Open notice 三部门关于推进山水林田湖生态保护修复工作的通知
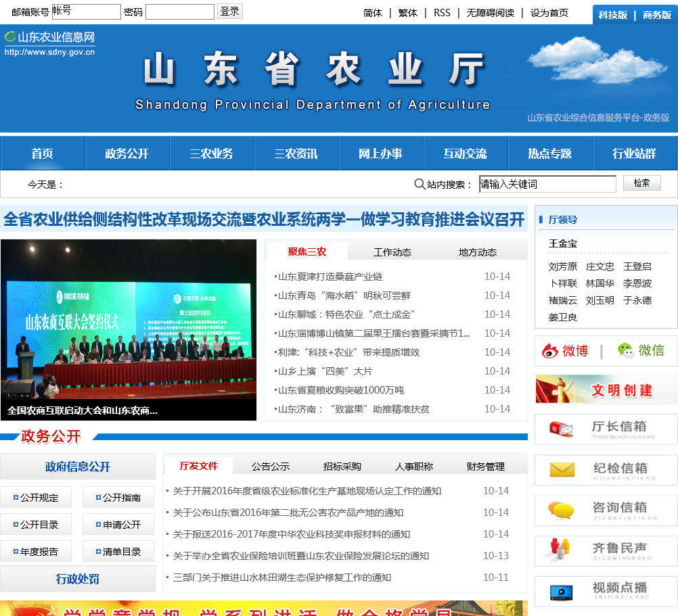Screen dimensions: 678x616 [282, 577]
